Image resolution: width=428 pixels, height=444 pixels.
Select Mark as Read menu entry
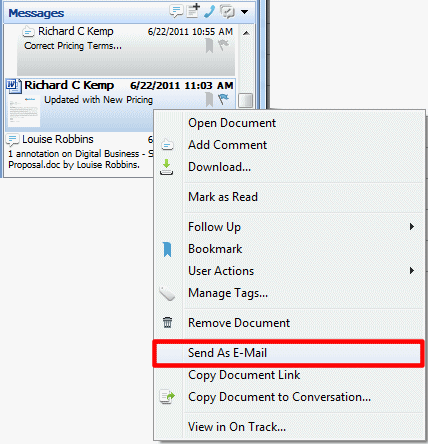pyautogui.click(x=288, y=197)
